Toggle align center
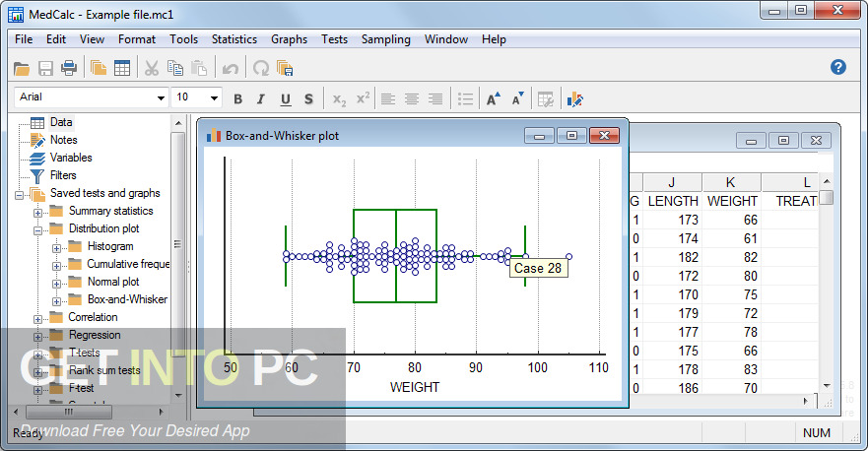Viewport: 868px width, 451px height. [411, 99]
